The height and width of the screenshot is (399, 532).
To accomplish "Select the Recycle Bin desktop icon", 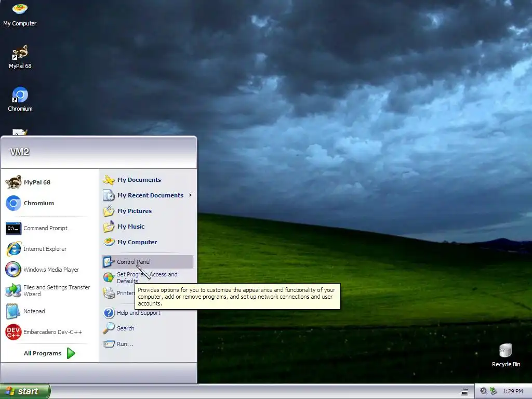I will coord(505,351).
